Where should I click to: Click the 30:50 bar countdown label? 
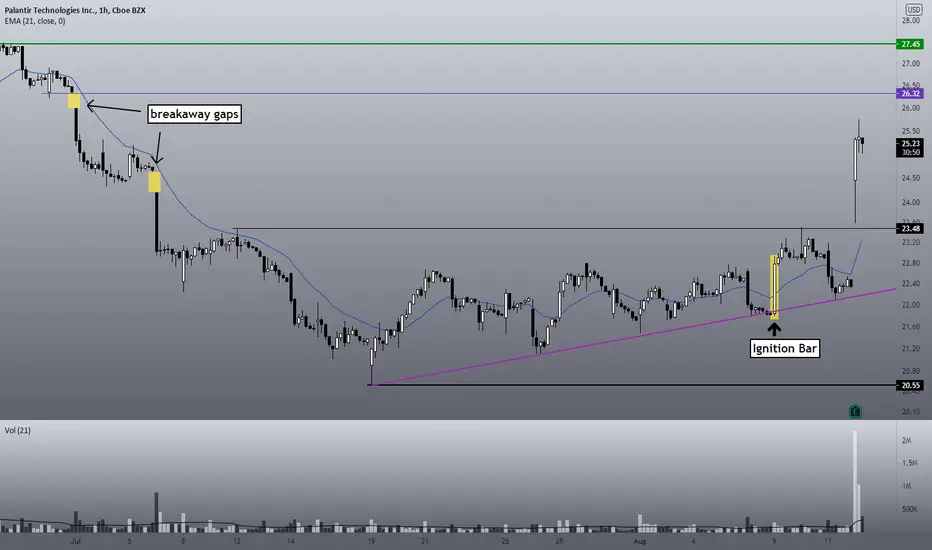[x=910, y=152]
